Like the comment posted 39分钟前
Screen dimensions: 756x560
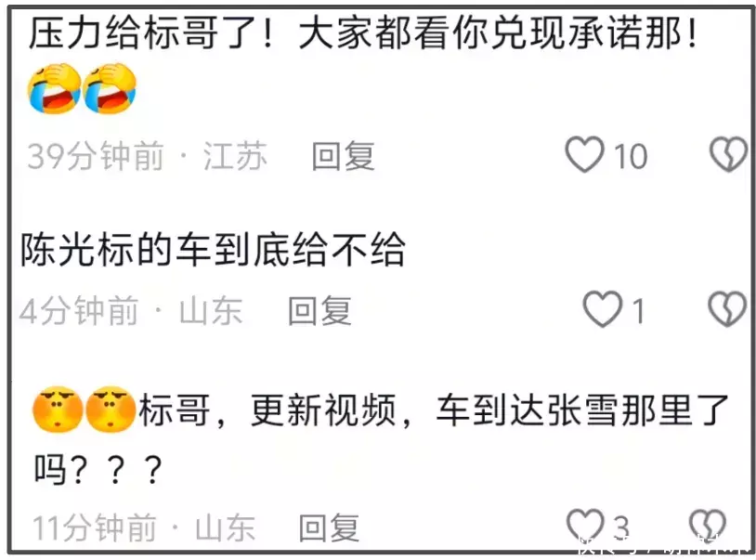(584, 154)
